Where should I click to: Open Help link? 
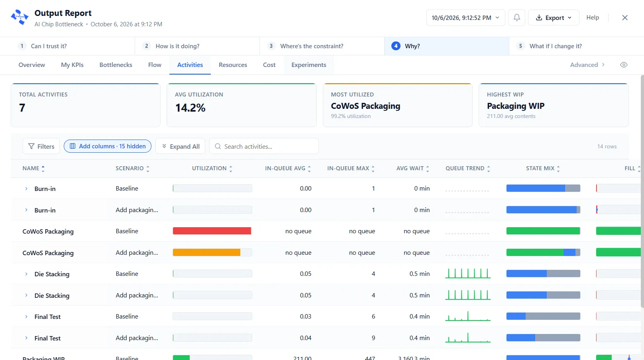[x=593, y=18]
